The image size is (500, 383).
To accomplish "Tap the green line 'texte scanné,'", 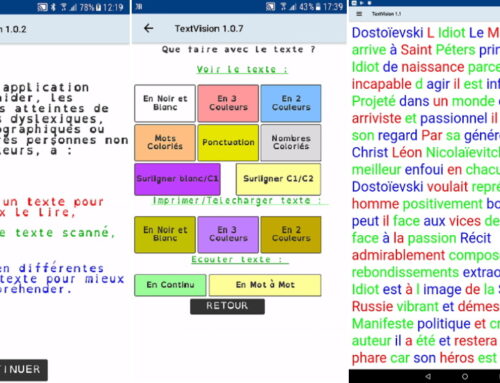I will [x=57, y=232].
